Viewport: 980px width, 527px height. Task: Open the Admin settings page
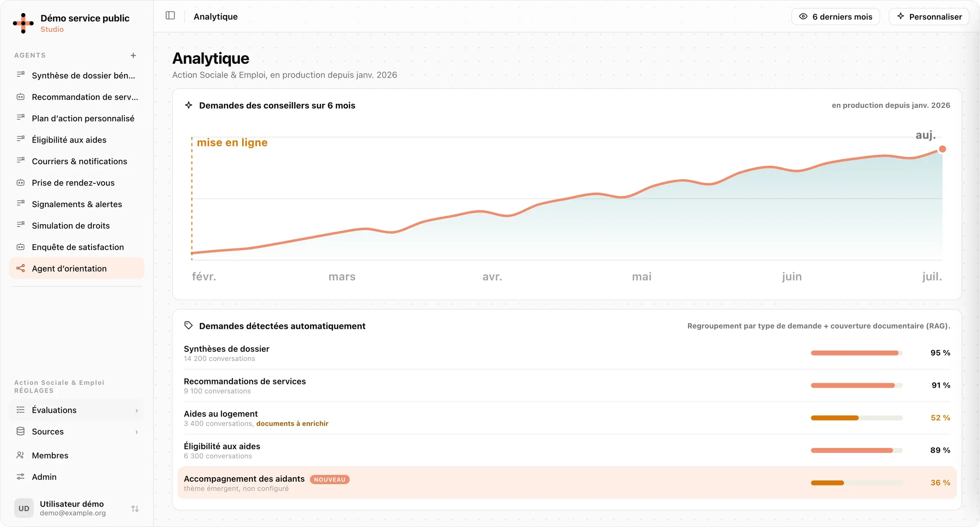point(77,477)
